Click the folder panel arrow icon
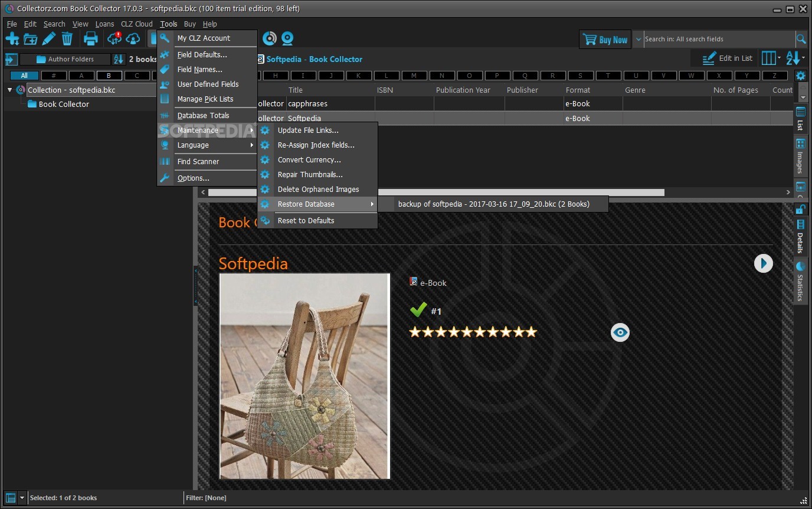The height and width of the screenshot is (509, 812). (11, 59)
